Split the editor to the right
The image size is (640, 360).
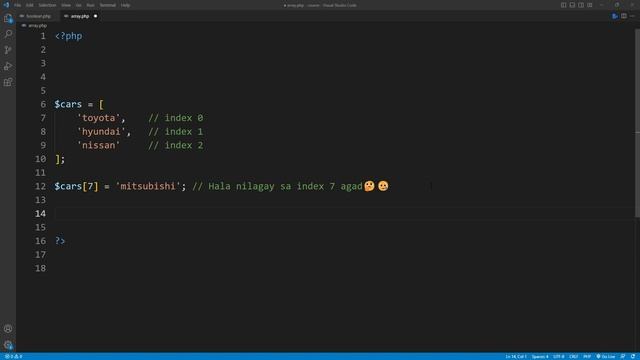click(x=624, y=16)
